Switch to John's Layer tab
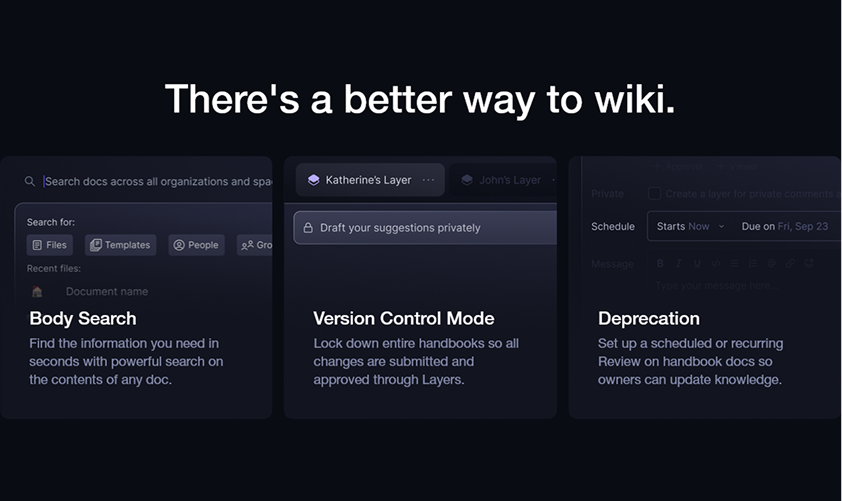842x501 pixels. (503, 180)
